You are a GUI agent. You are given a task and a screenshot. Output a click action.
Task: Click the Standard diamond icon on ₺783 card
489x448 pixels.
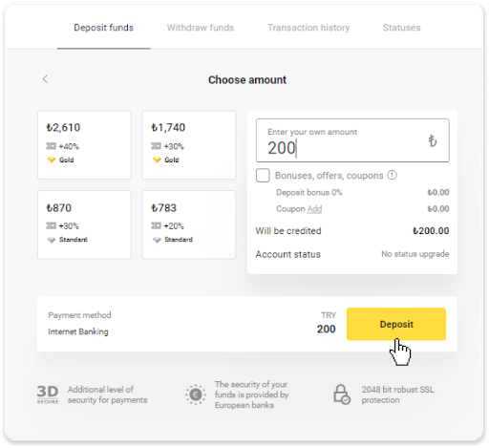tap(157, 240)
